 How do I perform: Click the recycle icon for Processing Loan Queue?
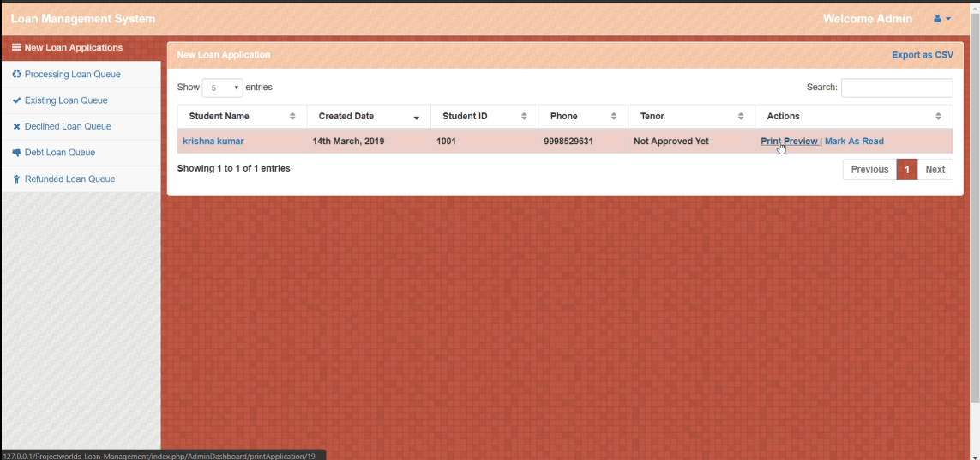pyautogui.click(x=16, y=75)
